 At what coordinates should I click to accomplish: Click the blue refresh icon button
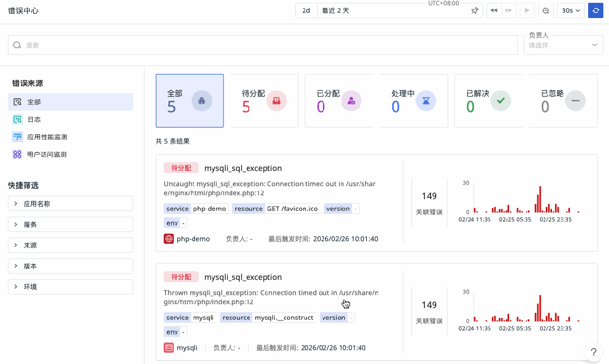click(595, 10)
